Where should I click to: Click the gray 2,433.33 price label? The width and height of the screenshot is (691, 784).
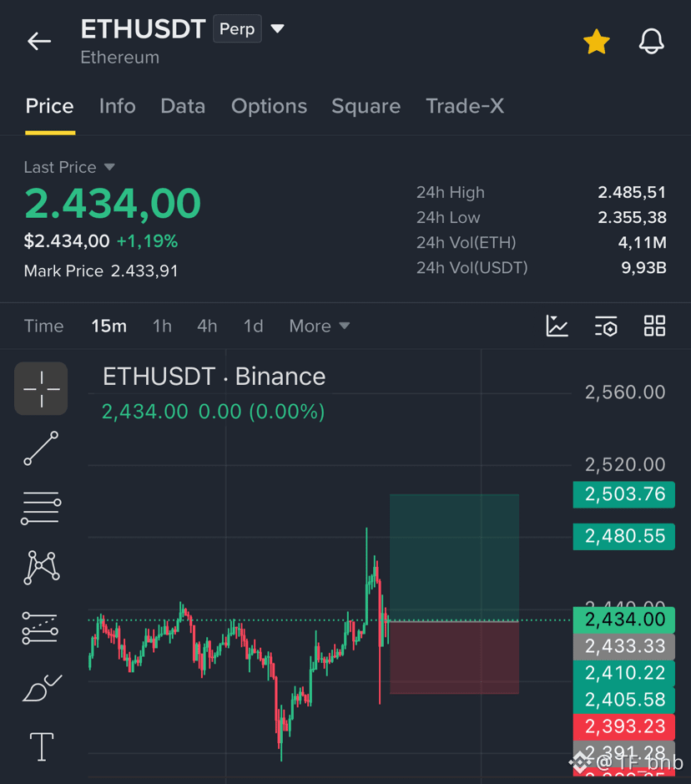click(x=624, y=646)
